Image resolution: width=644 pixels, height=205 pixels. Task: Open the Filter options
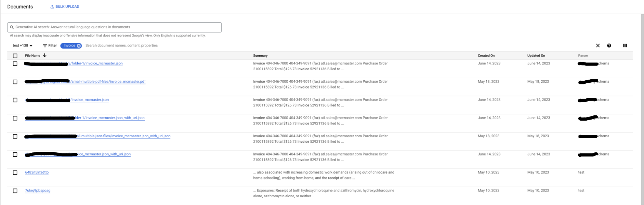(50, 46)
